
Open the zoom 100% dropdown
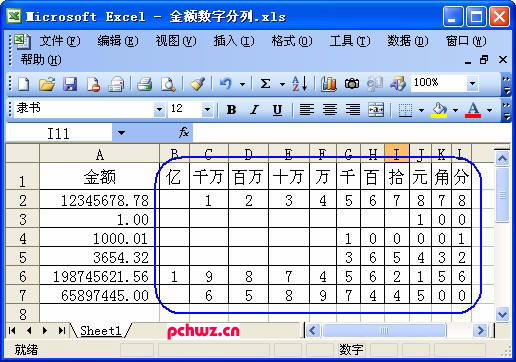pos(472,83)
